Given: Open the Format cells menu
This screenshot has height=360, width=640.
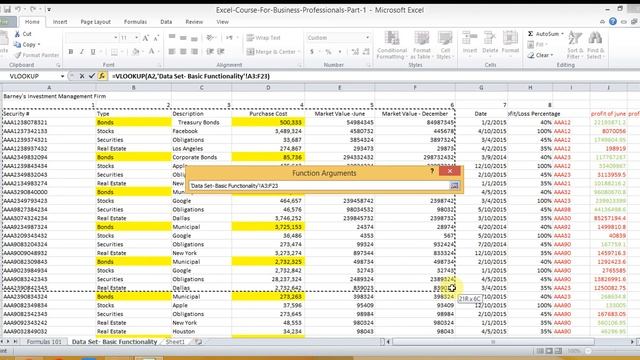Looking at the screenshot, I should 510,43.
